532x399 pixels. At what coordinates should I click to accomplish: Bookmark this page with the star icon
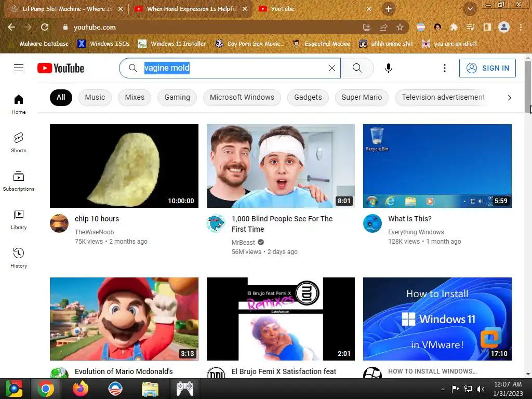(x=400, y=27)
